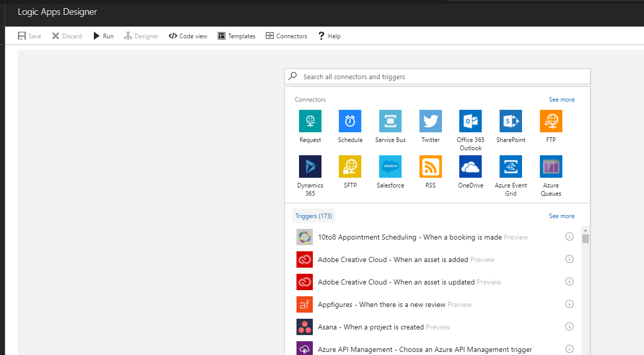The width and height of the screenshot is (644, 355).
Task: Pick the OneDrive connector icon
Action: click(470, 167)
